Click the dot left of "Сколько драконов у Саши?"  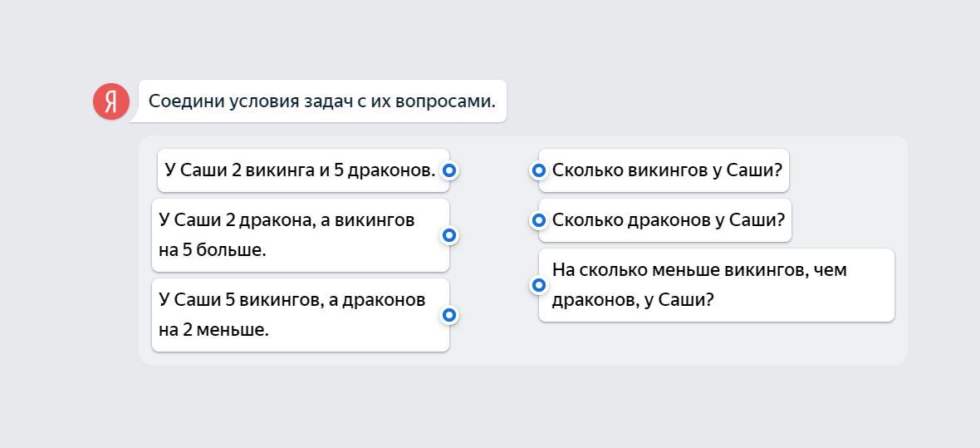point(539,220)
